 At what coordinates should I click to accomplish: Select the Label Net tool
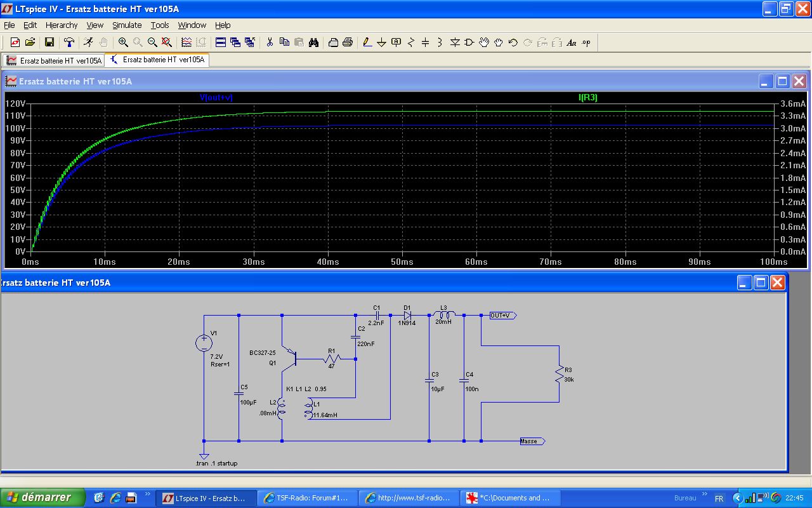(396, 43)
